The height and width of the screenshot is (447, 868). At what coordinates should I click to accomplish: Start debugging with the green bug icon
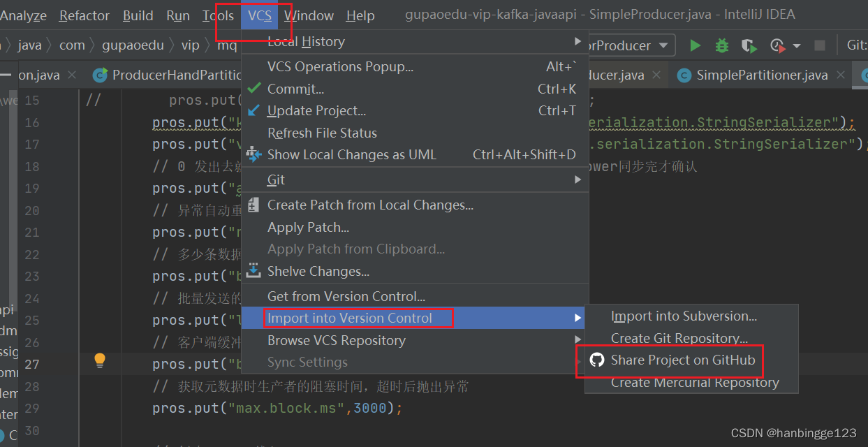pos(722,45)
